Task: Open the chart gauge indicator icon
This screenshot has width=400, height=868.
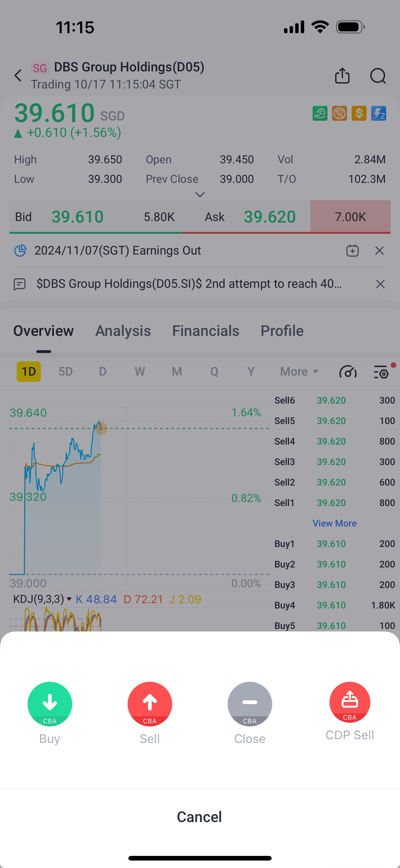Action: tap(348, 372)
